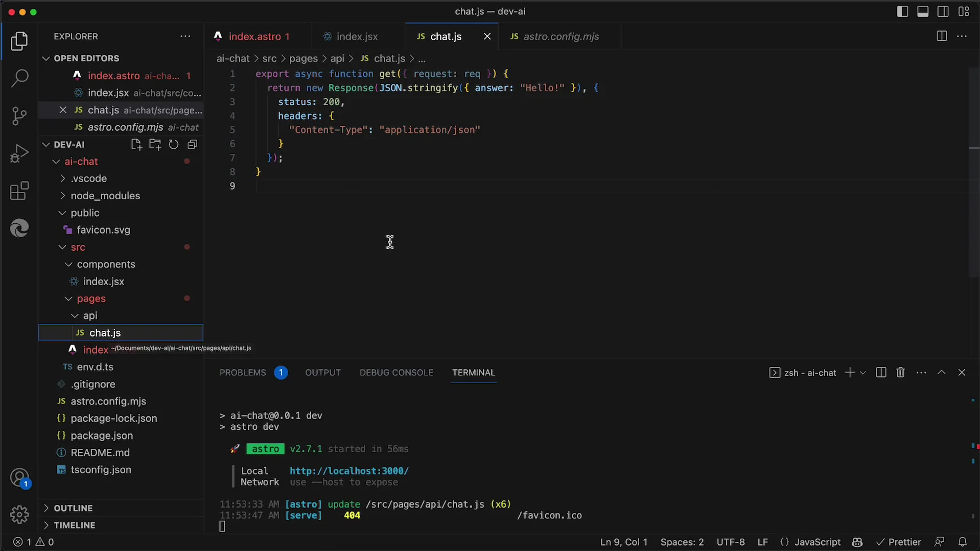The image size is (980, 551).
Task: Open the notifications bell in status bar
Action: point(963,542)
